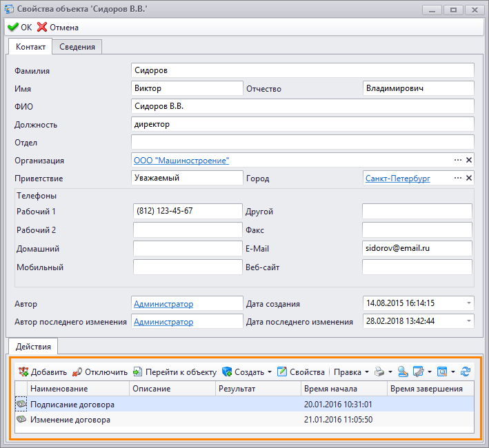Close the Свойства объекта window

click(475, 10)
